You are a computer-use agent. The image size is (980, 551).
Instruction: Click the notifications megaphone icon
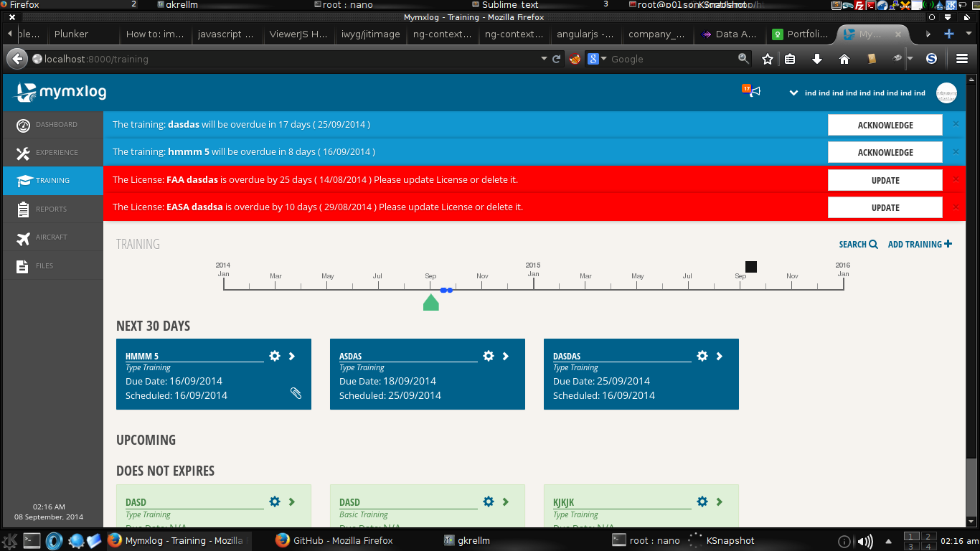click(x=754, y=92)
